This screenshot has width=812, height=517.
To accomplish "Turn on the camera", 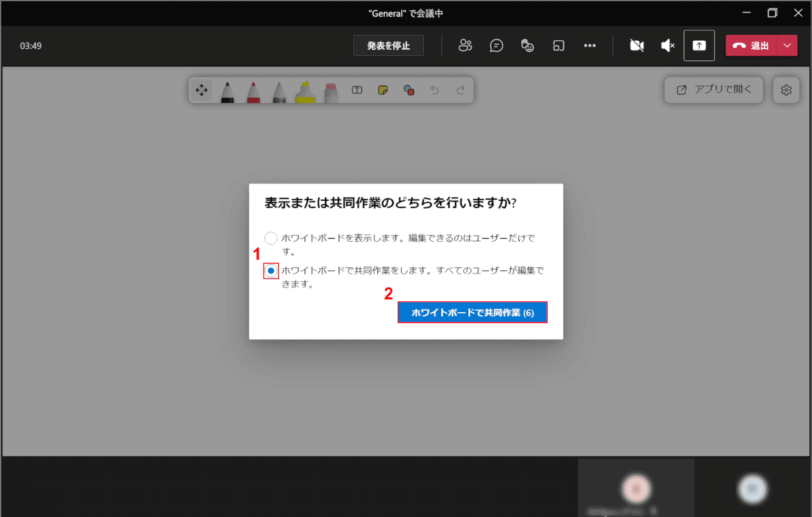I will coord(637,46).
